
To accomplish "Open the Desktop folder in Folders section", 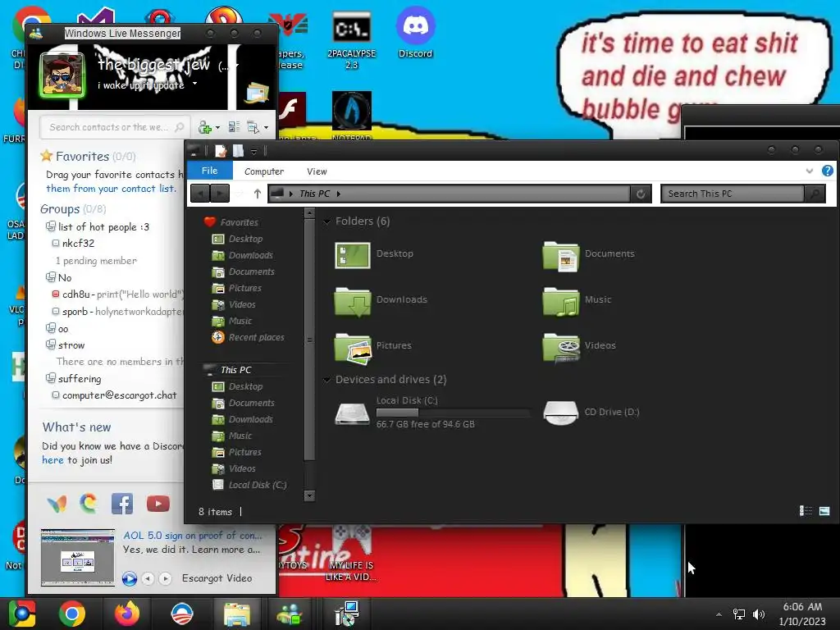I will 374,254.
